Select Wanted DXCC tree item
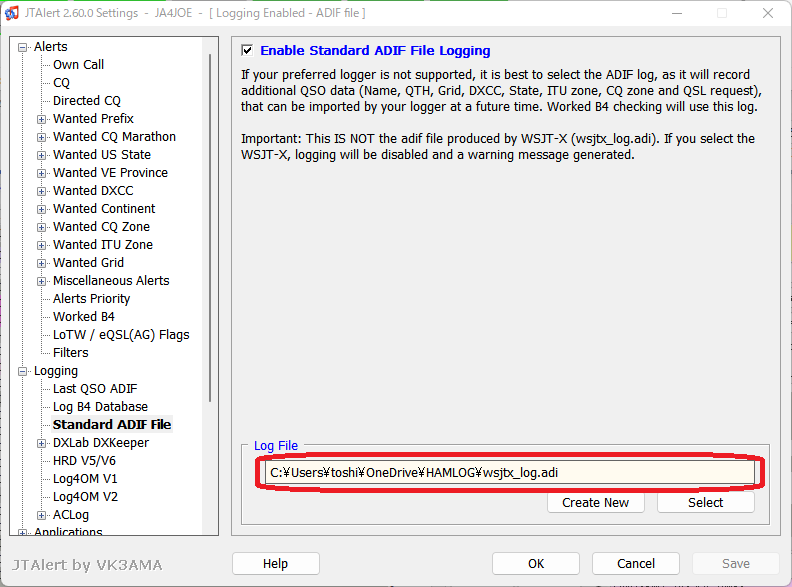792x587 pixels. 93,190
